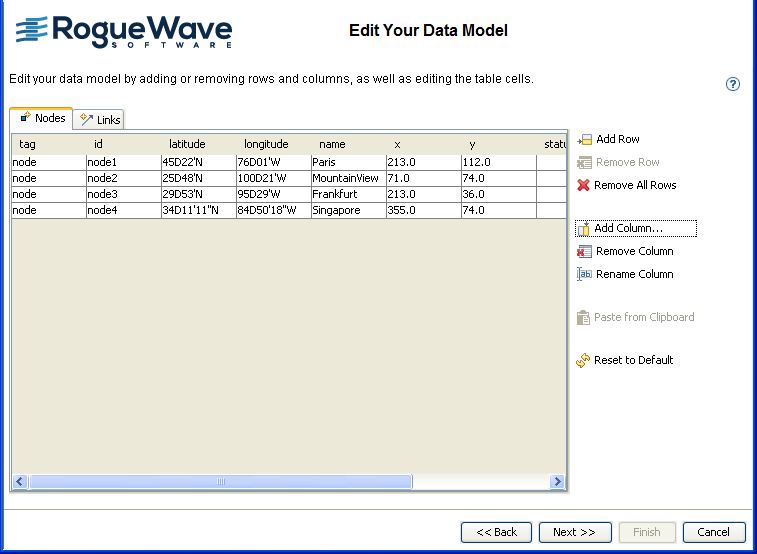Select the Paris name cell
757x554 pixels.
348,162
